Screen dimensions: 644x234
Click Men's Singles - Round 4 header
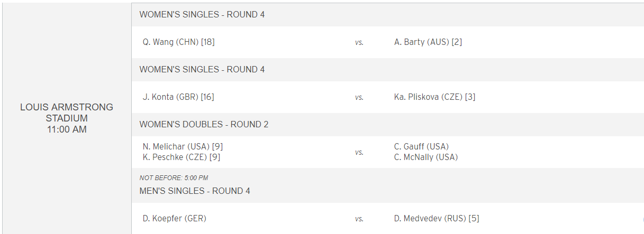coord(195,191)
